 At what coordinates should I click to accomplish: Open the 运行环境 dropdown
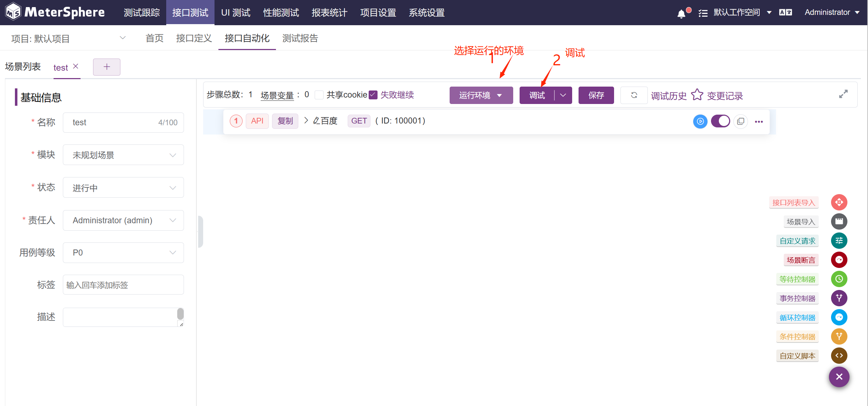point(481,95)
